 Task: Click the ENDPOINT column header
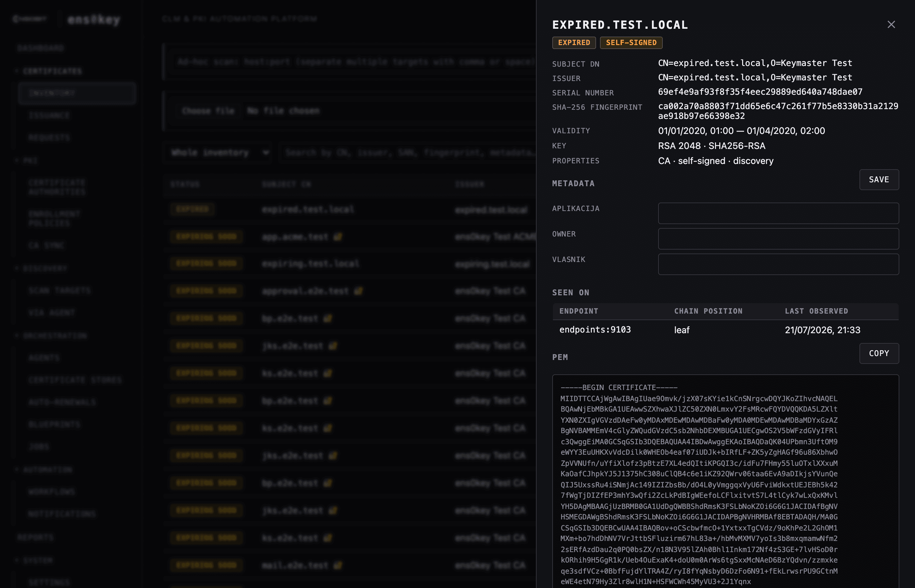click(x=578, y=311)
